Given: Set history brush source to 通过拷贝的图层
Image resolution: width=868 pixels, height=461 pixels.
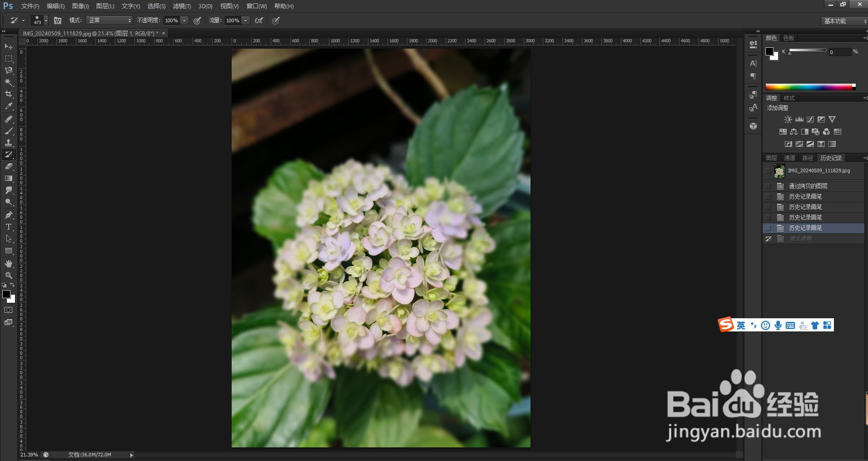Looking at the screenshot, I should pyautogui.click(x=768, y=186).
